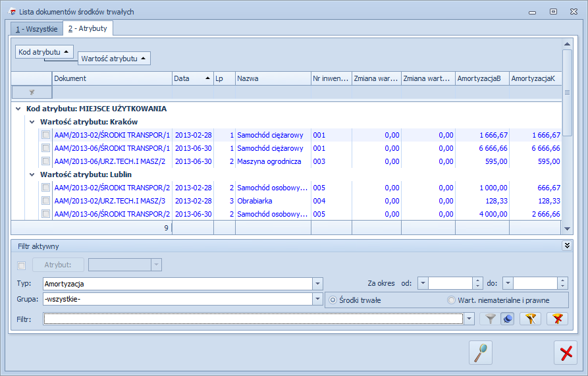Click the scrollbar down arrow
The height and width of the screenshot is (376, 588).
coord(567,228)
